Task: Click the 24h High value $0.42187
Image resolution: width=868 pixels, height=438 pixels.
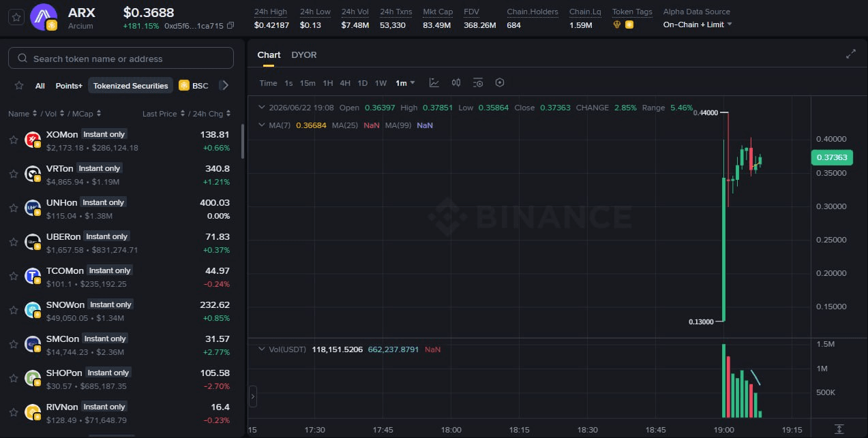Action: click(x=271, y=25)
